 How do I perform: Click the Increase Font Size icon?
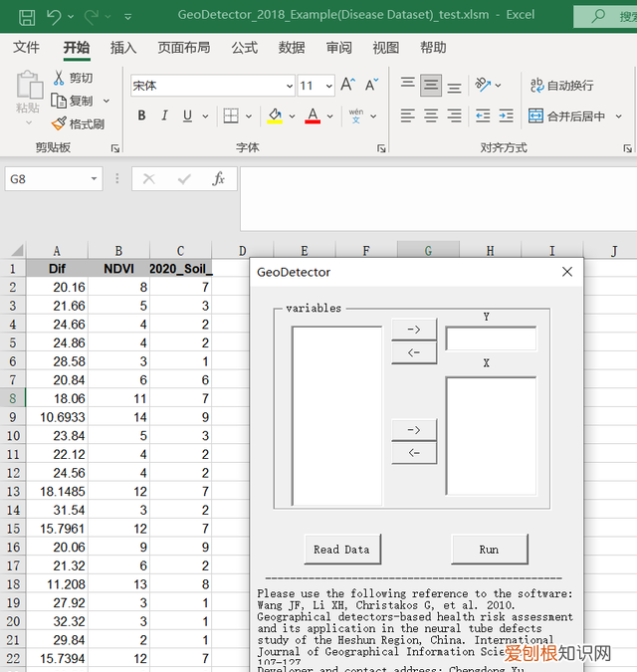click(347, 86)
